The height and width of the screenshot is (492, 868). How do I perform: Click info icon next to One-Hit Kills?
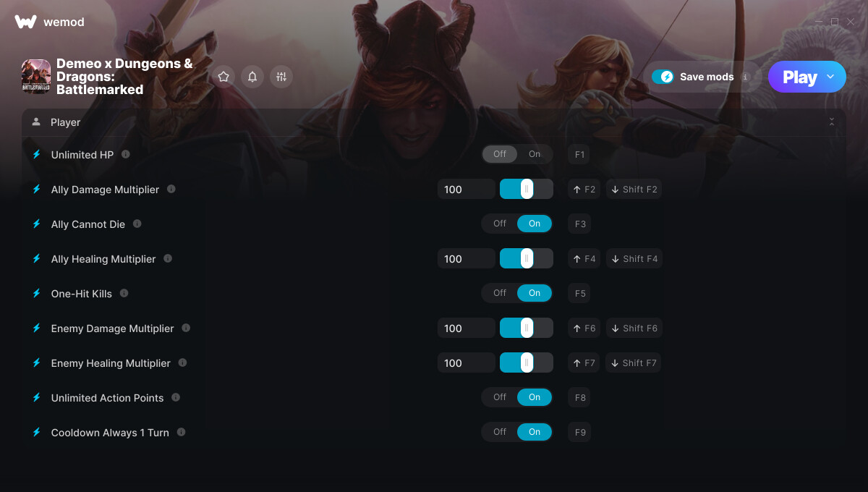click(x=124, y=293)
